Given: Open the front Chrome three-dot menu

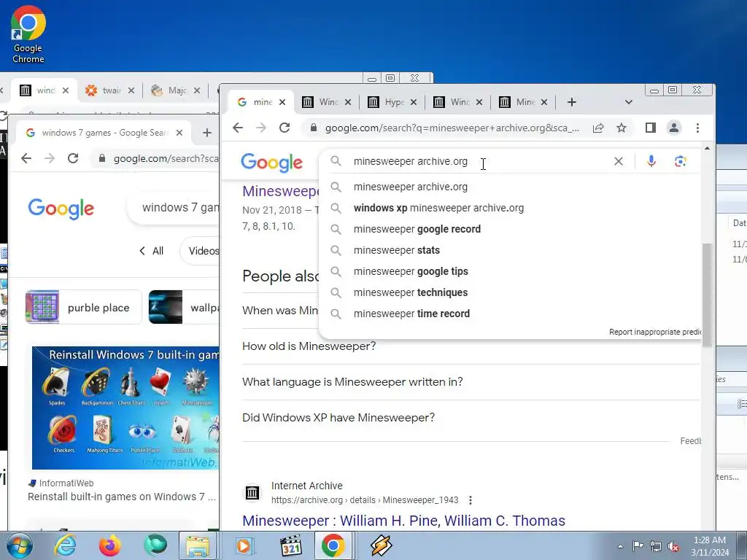Looking at the screenshot, I should [x=697, y=128].
